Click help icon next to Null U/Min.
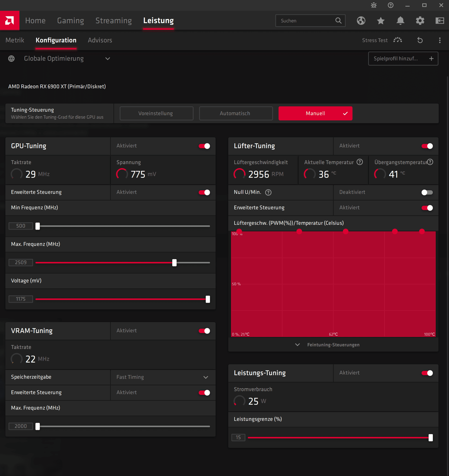 coord(268,193)
